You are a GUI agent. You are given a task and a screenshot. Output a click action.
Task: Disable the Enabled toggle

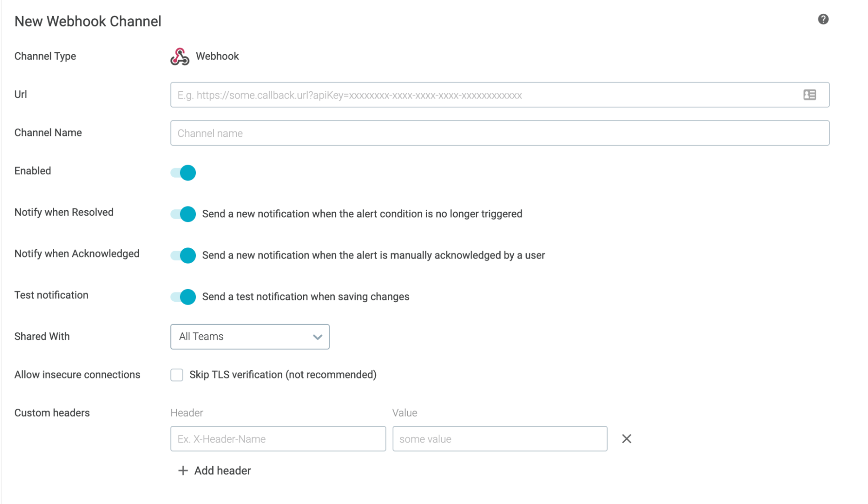pyautogui.click(x=183, y=173)
